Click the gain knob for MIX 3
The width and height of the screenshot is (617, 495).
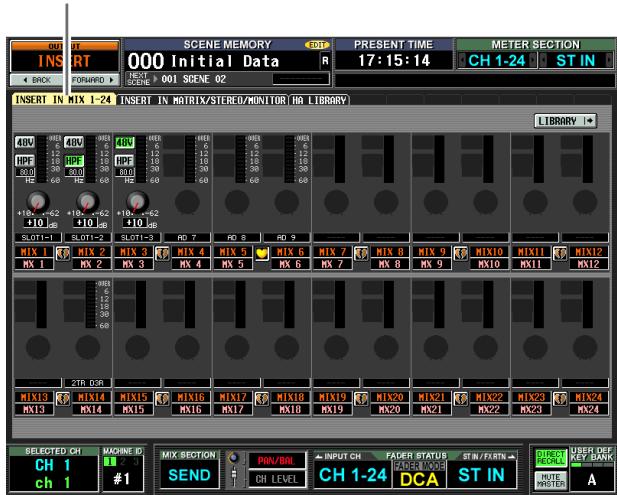click(137, 201)
